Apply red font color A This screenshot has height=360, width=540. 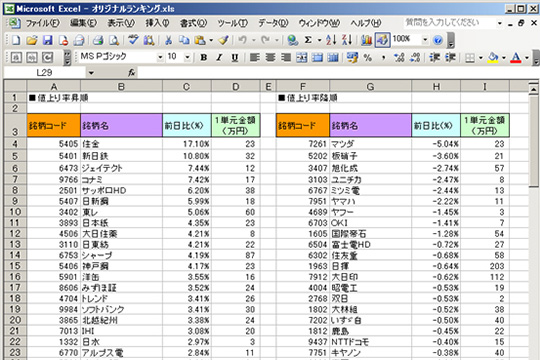click(x=516, y=58)
